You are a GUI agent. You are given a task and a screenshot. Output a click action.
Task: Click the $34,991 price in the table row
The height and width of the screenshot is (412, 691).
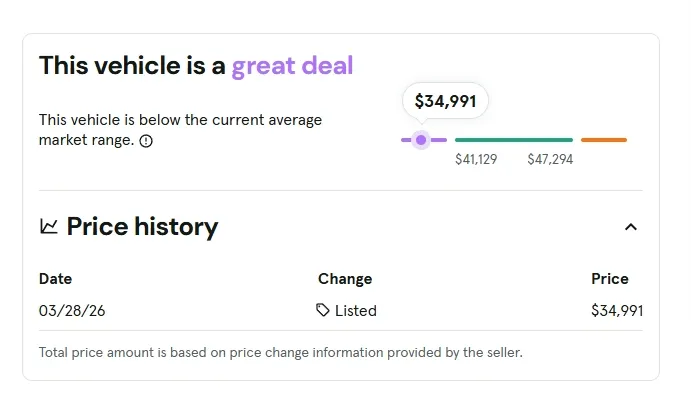coord(617,311)
